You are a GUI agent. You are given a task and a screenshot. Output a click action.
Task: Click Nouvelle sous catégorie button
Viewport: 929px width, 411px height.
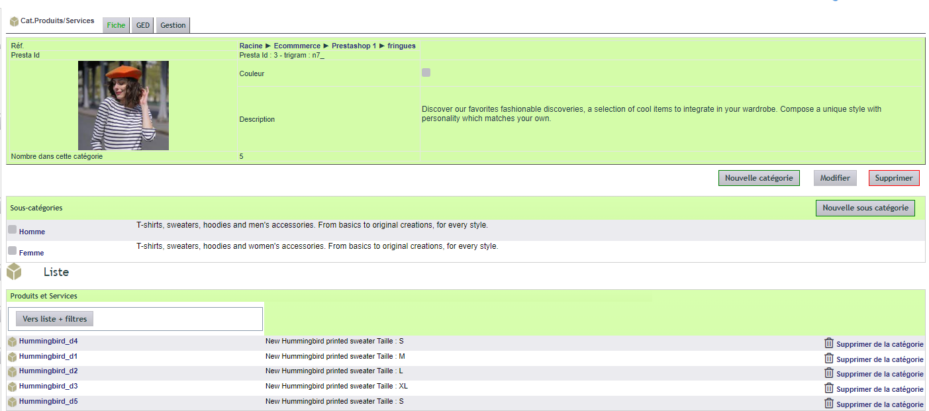865,208
